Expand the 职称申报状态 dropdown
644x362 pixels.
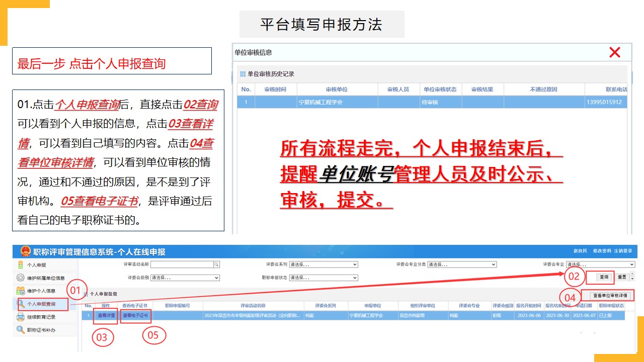(x=324, y=278)
